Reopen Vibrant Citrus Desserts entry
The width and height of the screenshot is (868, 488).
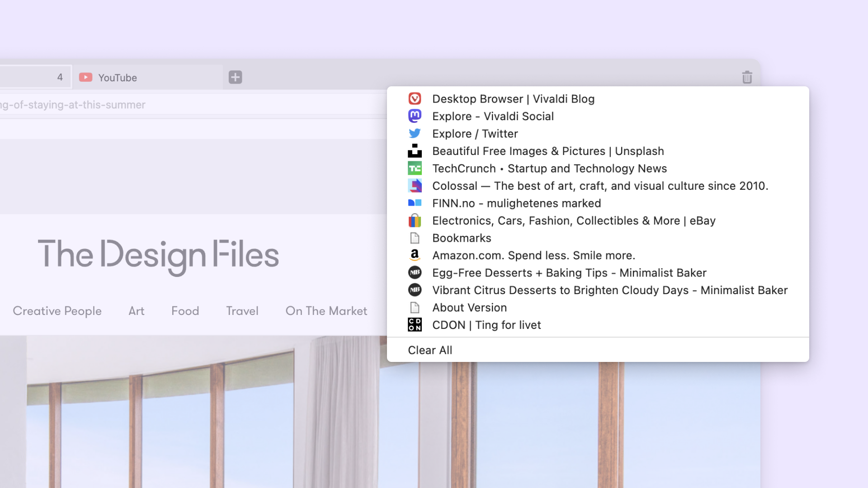pyautogui.click(x=598, y=290)
